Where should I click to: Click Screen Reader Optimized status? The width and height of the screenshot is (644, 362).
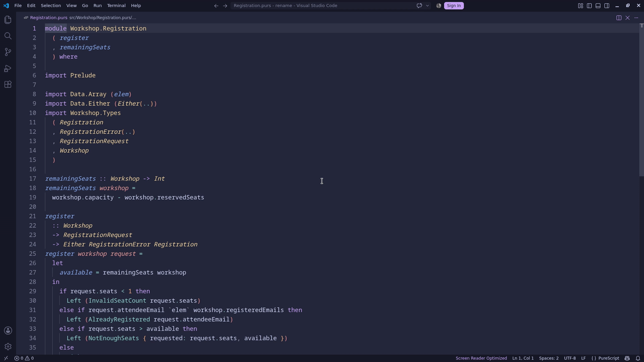[481, 358]
